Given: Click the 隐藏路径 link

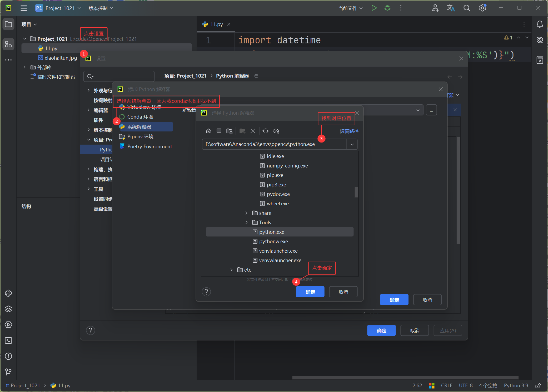Looking at the screenshot, I should pos(349,131).
